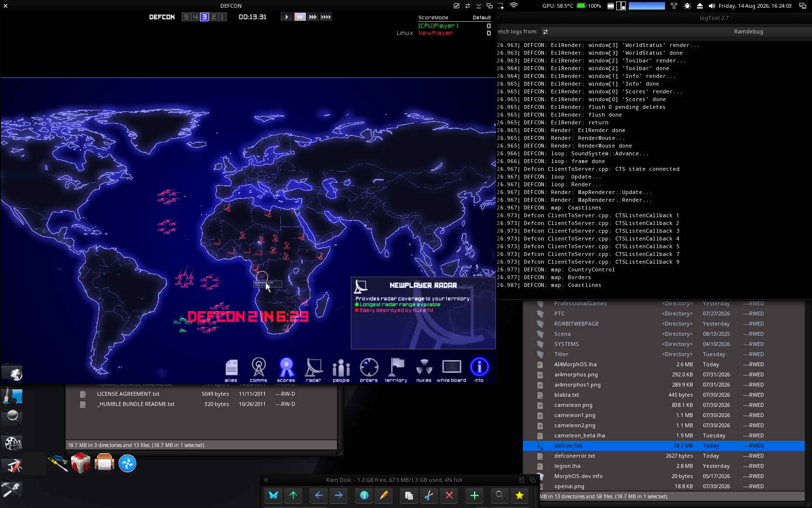Open the magnifier folder desktop icon
The height and width of the screenshot is (508, 812).
[12, 418]
